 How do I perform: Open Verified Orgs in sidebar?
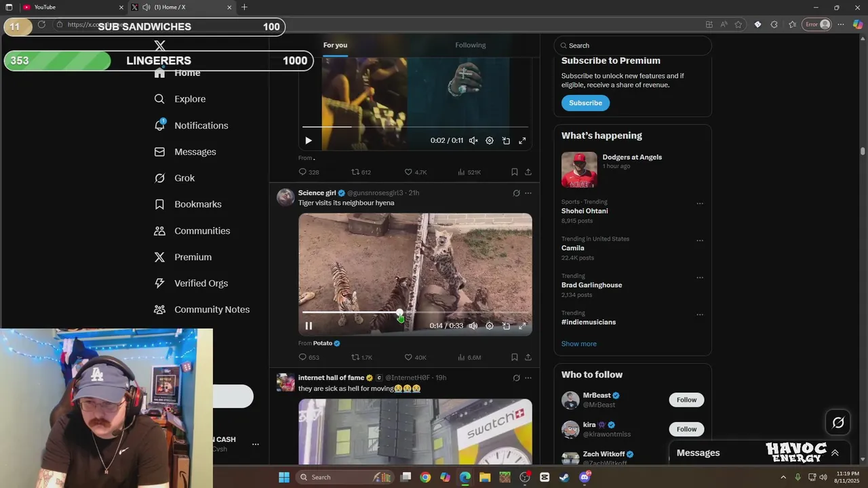[191, 283]
